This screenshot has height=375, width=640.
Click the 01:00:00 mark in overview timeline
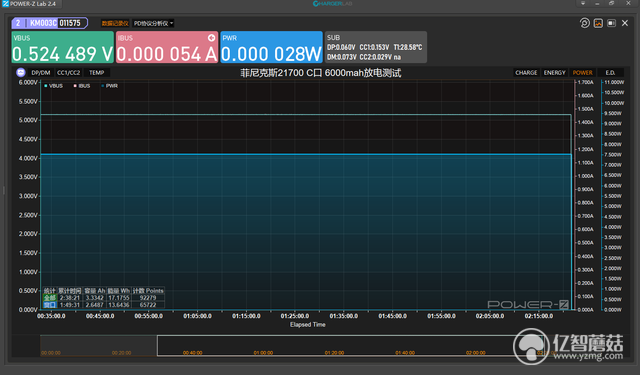pos(263,353)
